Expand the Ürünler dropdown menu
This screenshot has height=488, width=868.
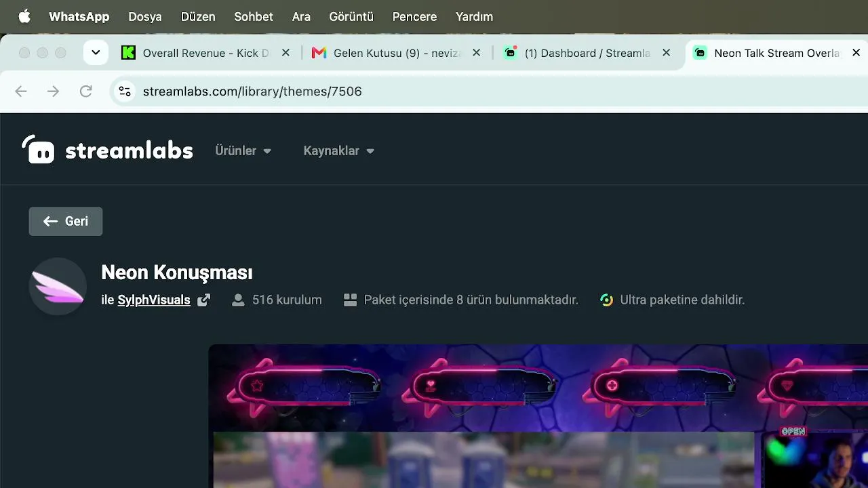[243, 150]
